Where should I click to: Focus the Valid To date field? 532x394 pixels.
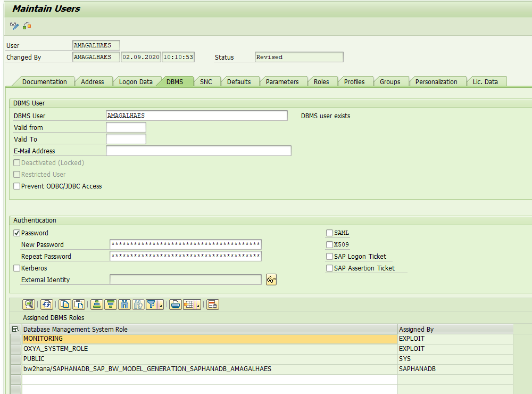click(x=126, y=139)
